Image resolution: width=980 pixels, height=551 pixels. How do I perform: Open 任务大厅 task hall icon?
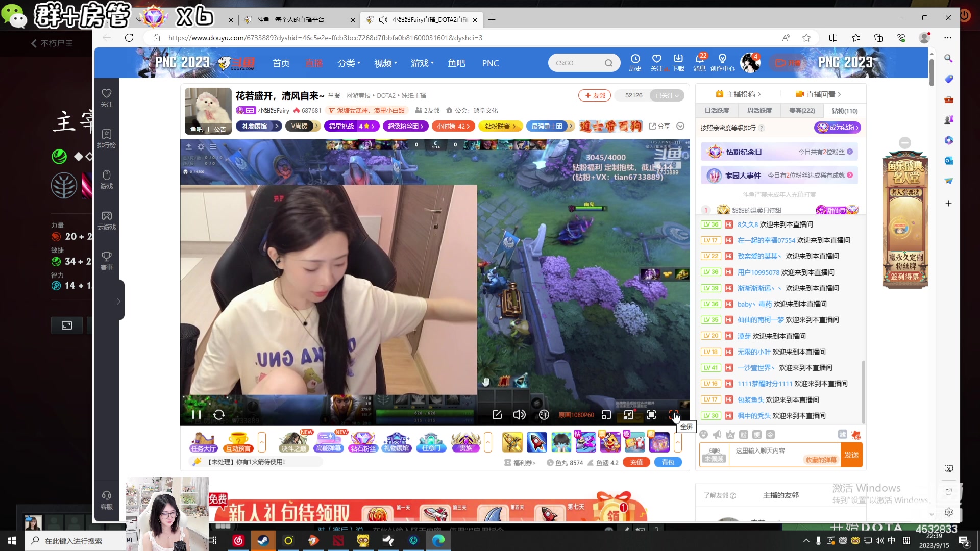point(204,442)
